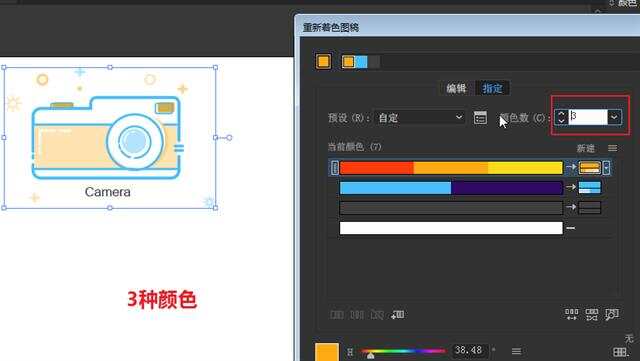Select the dark purple segment in the second row
The height and width of the screenshot is (361, 640).
(507, 187)
